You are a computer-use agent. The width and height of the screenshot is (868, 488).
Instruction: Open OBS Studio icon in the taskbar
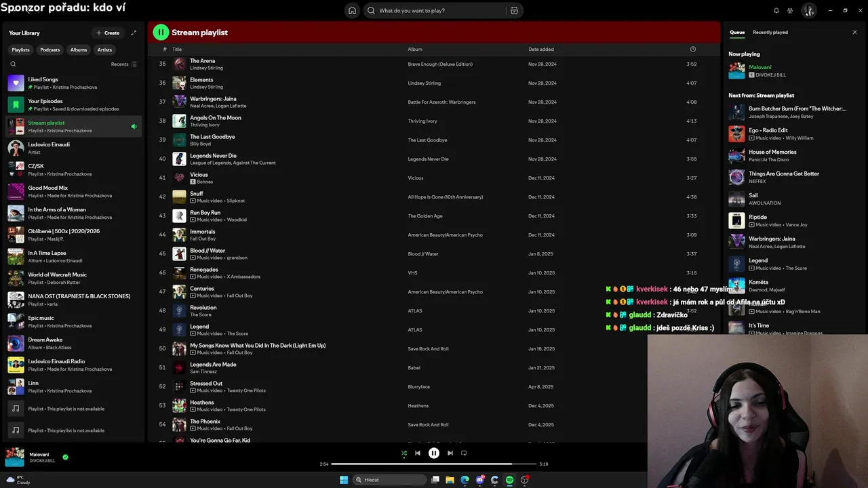(524, 480)
